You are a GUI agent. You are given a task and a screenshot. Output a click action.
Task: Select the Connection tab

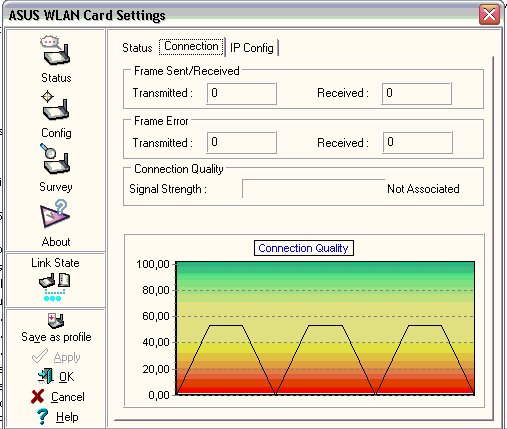(x=191, y=47)
